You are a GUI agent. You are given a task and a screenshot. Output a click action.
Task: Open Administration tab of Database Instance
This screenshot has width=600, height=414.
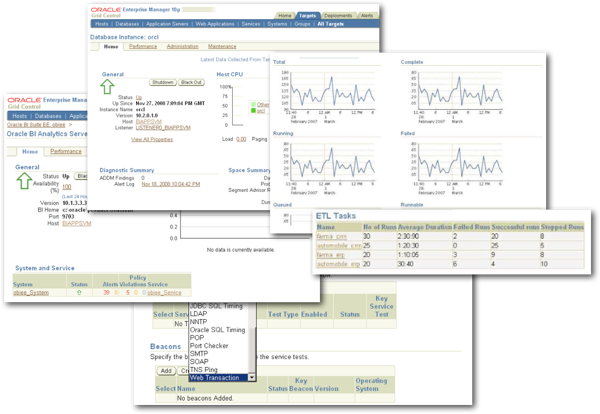(x=183, y=46)
